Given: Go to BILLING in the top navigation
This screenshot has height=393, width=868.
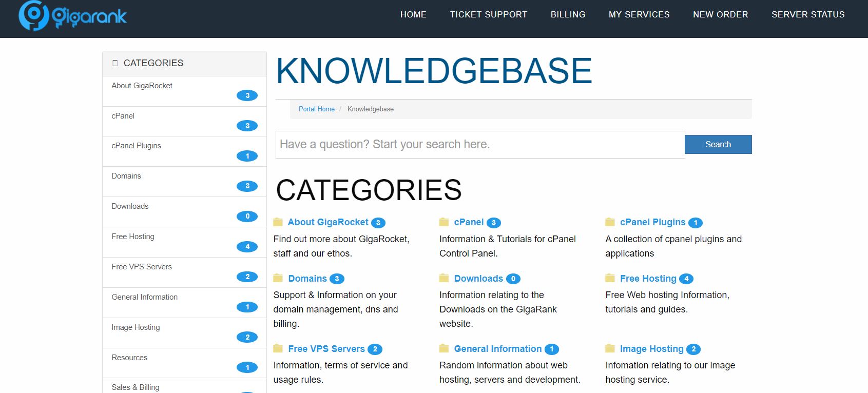Looking at the screenshot, I should click(568, 14).
